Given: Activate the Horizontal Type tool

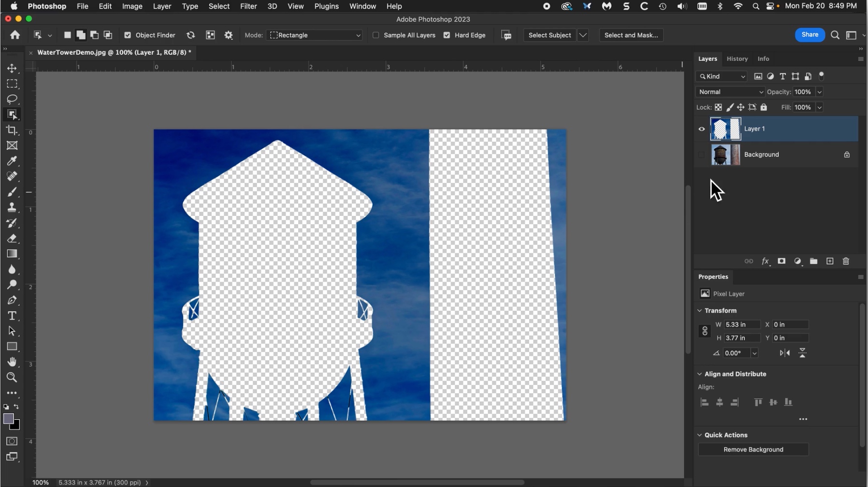Looking at the screenshot, I should click(x=12, y=315).
